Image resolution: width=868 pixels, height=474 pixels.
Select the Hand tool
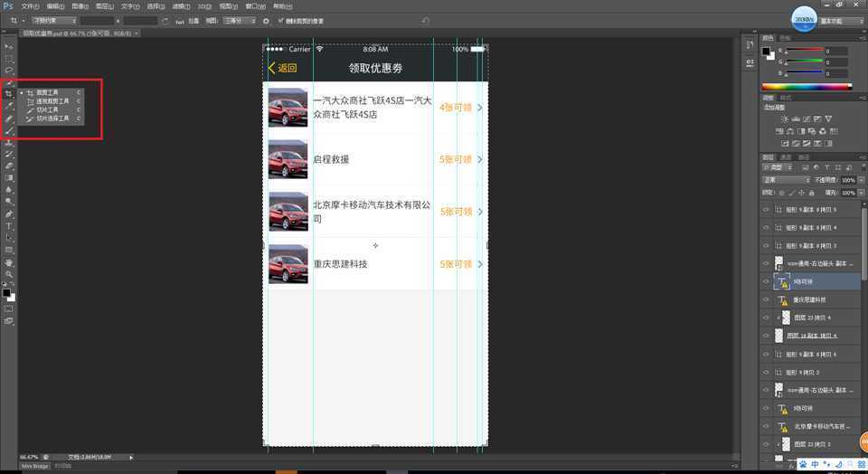click(x=8, y=262)
